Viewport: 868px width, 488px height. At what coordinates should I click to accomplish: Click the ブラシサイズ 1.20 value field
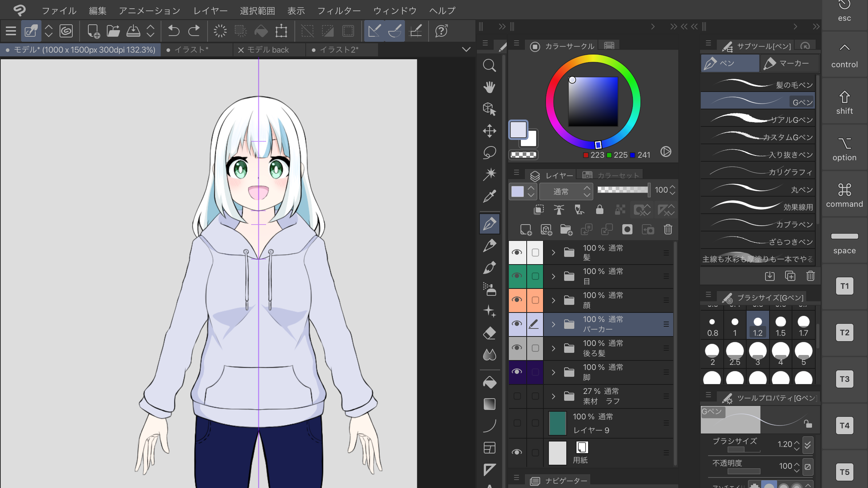(785, 444)
